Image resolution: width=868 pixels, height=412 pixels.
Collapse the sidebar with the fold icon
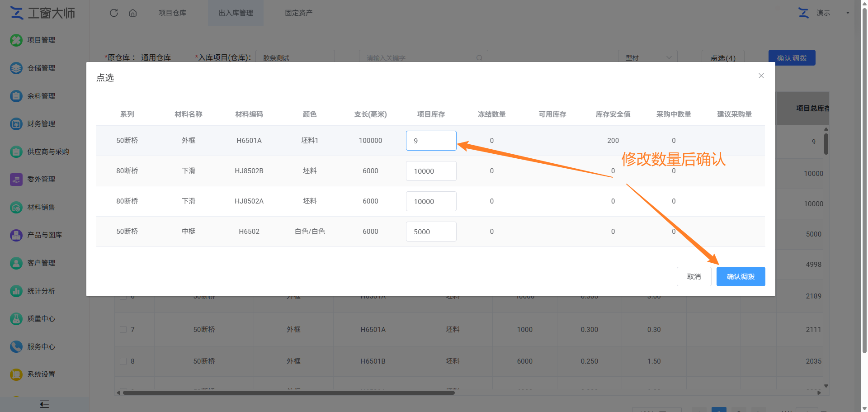coord(44,404)
